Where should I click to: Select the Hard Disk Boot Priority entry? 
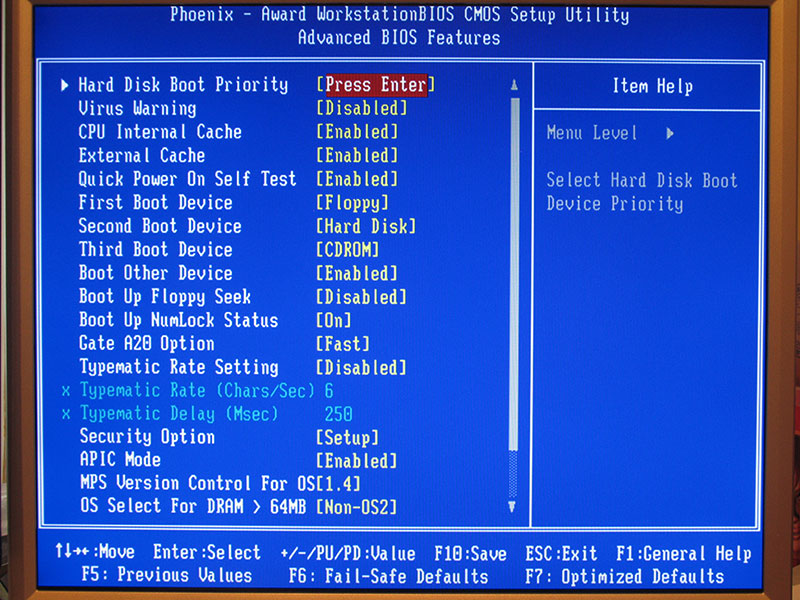pyautogui.click(x=183, y=85)
